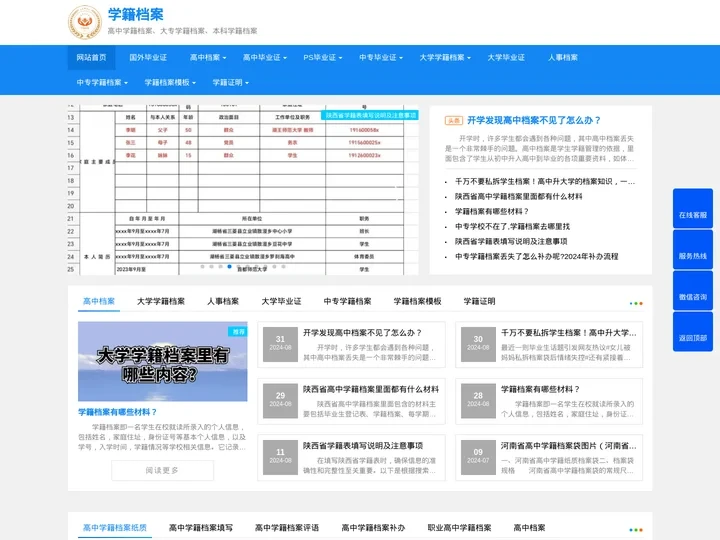
Task: Expand the 高中档案 dropdown menu
Action: tap(208, 57)
